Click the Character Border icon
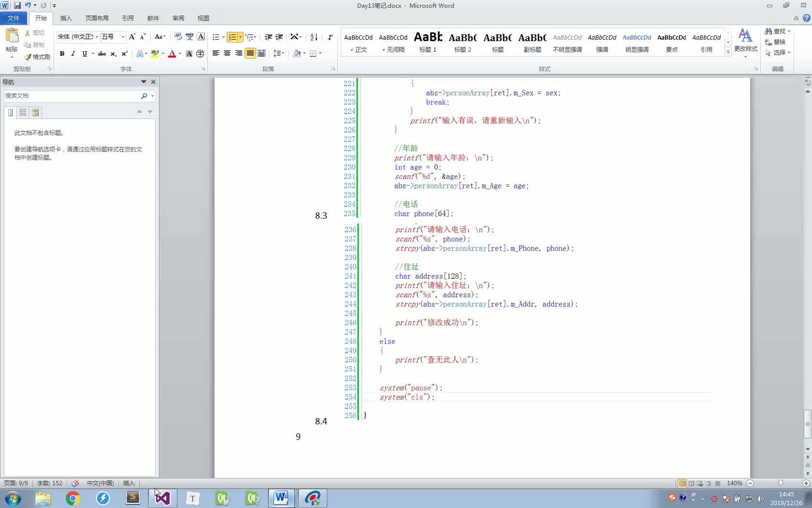 click(201, 37)
